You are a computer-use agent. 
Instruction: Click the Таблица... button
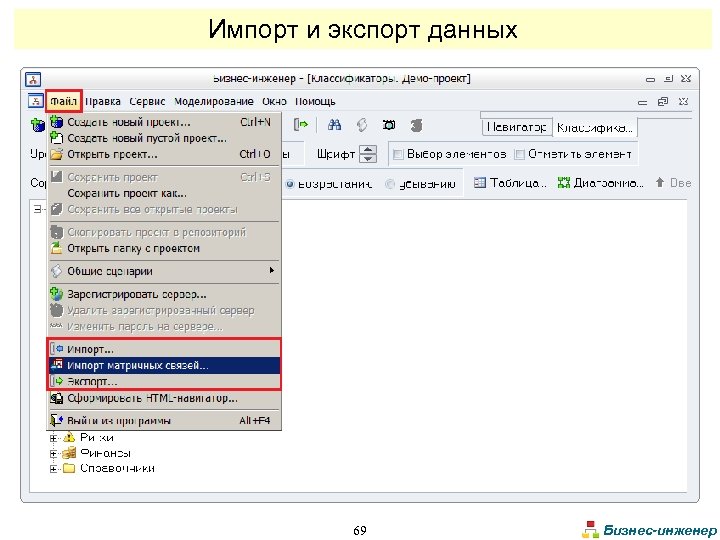(x=510, y=183)
